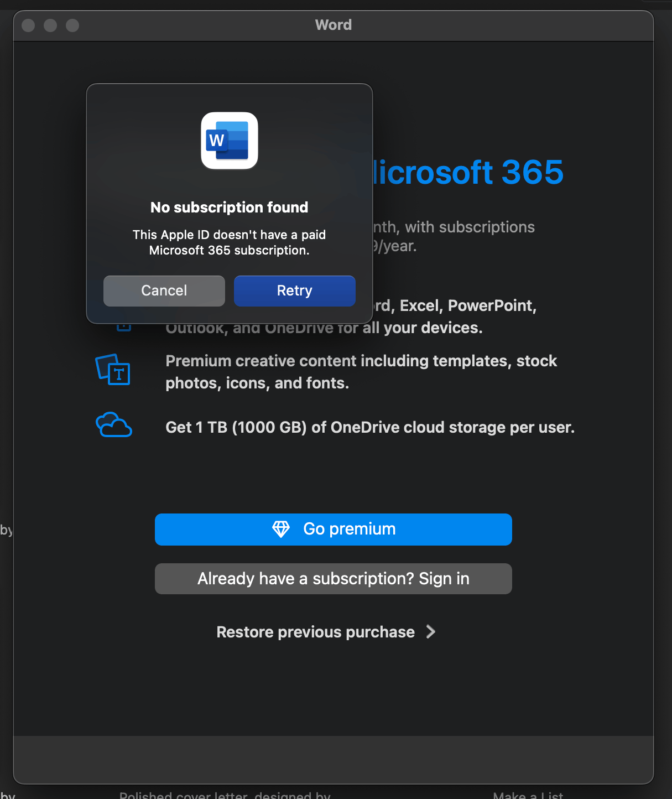The image size is (672, 799).
Task: Click the Cancel button in the dialog
Action: [164, 291]
